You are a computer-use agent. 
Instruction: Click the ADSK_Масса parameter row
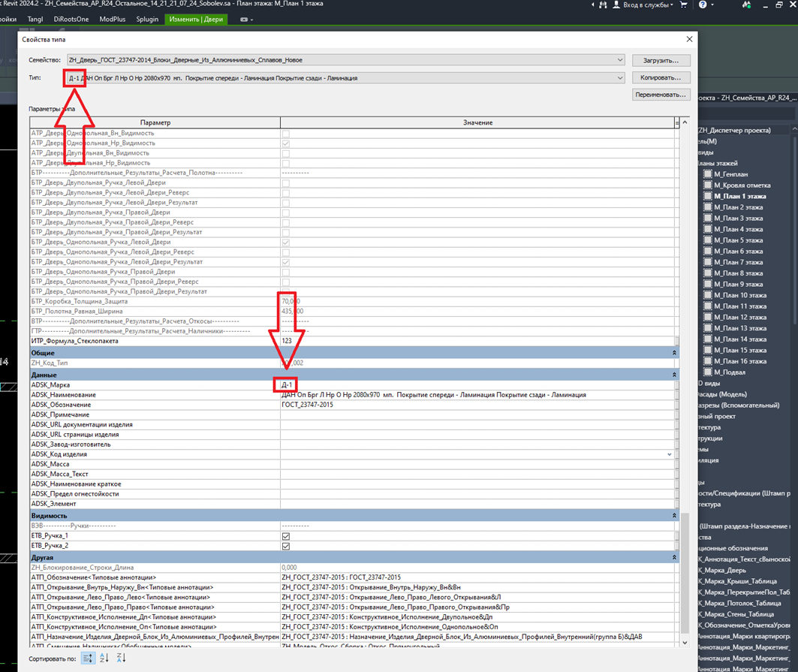(x=155, y=464)
